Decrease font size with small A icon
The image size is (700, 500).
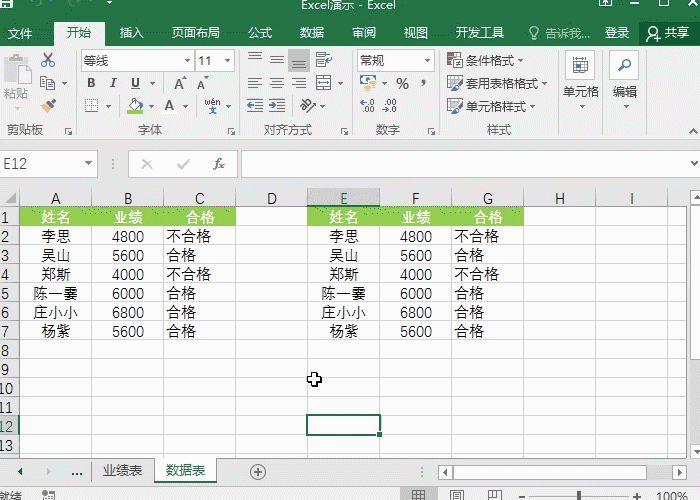point(202,83)
